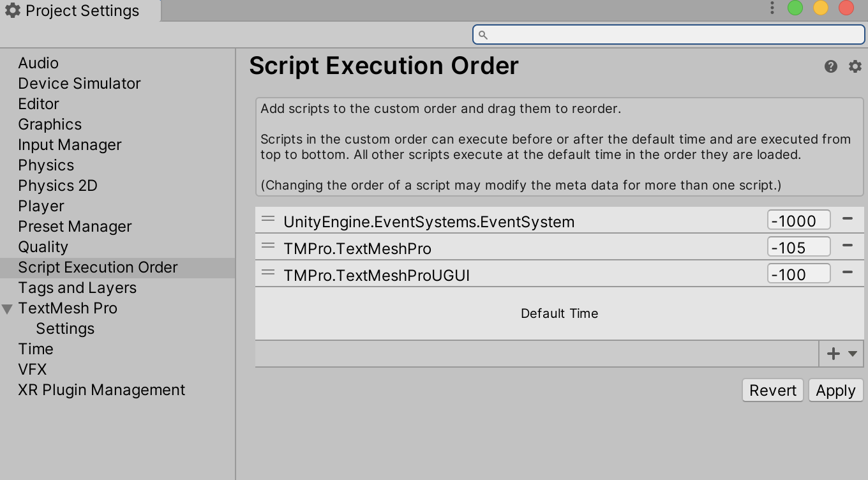This screenshot has width=868, height=480.
Task: Open Settings under TextMesh Pro
Action: 65,329
